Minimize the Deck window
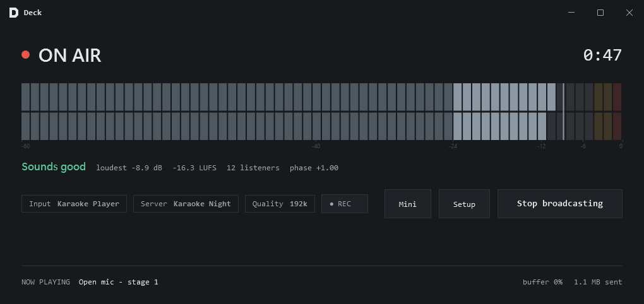This screenshot has width=644, height=304. (x=571, y=13)
